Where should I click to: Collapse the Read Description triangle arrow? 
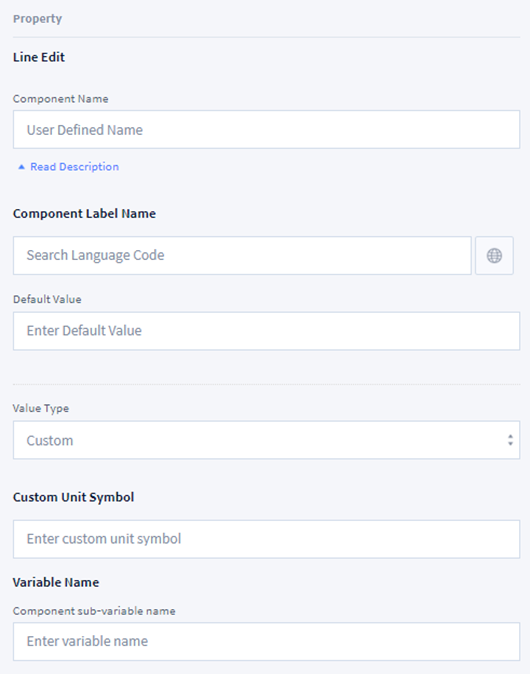tap(21, 167)
